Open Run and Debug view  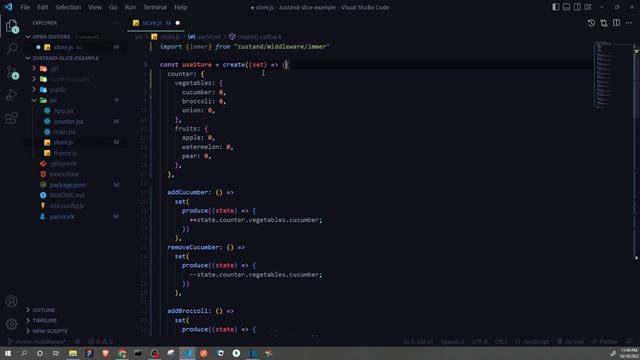tap(12, 95)
